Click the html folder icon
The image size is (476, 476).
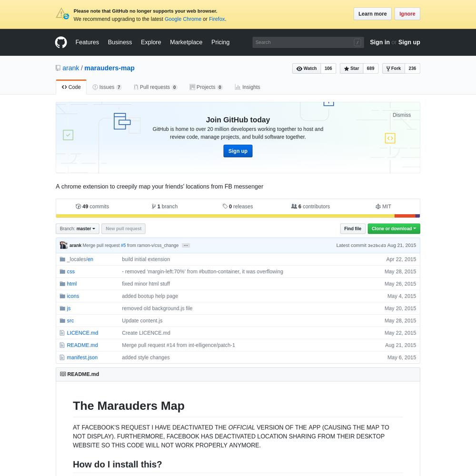pos(62,284)
